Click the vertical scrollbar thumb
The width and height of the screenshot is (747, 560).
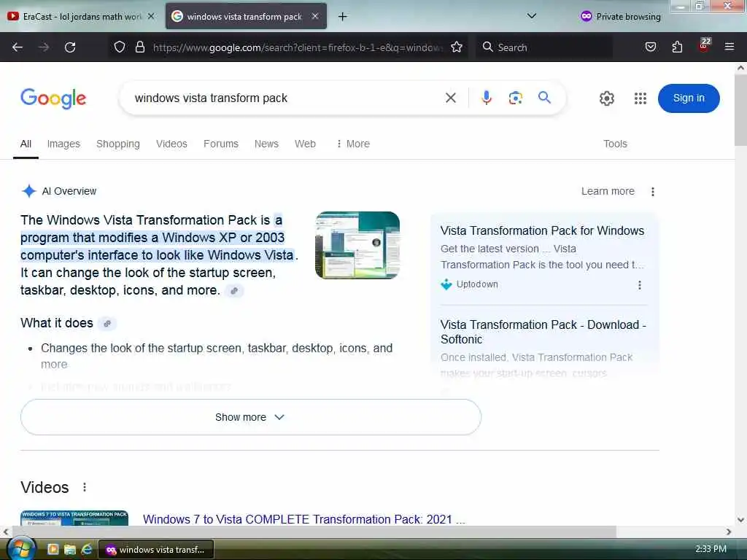(x=740, y=109)
